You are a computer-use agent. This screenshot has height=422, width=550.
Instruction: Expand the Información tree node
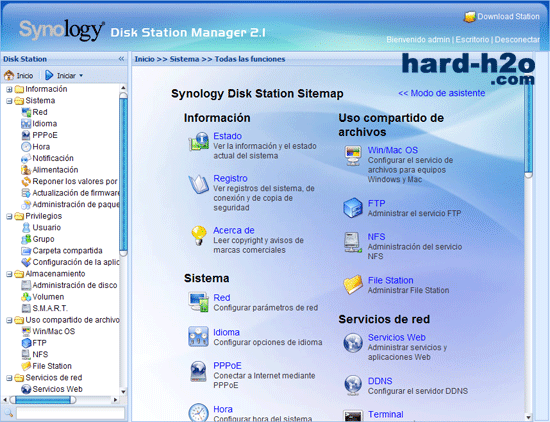[9, 89]
